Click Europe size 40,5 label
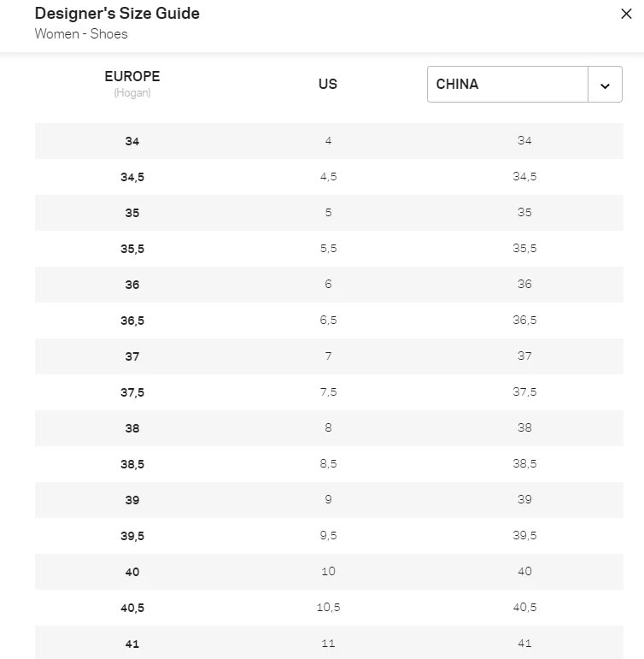The height and width of the screenshot is (659, 644). pos(132,608)
